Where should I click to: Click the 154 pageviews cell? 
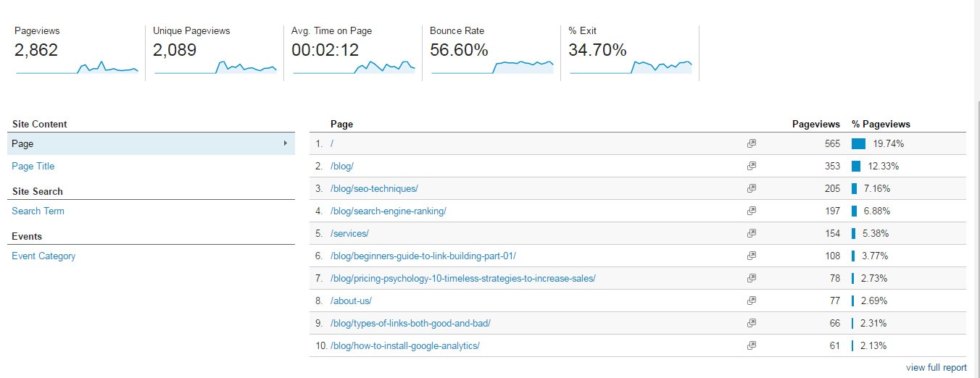832,233
